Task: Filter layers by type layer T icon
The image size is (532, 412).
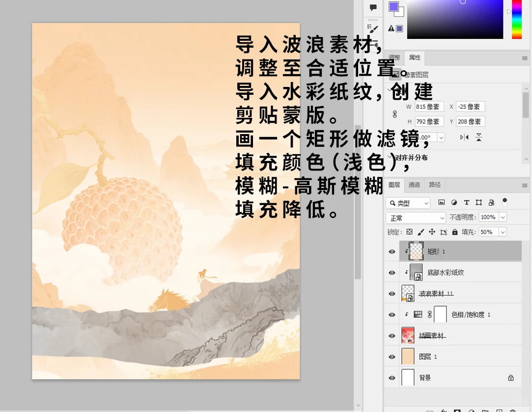Action: 467,202
